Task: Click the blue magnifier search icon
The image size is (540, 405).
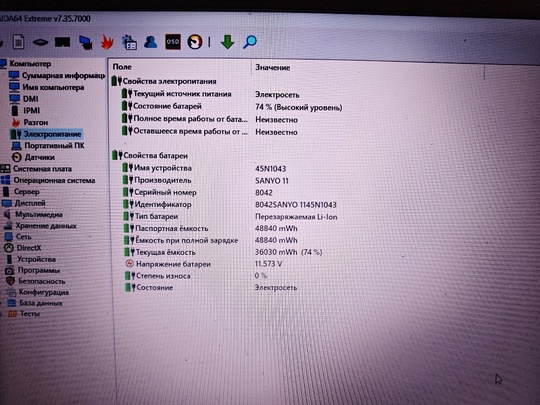Action: (x=250, y=42)
